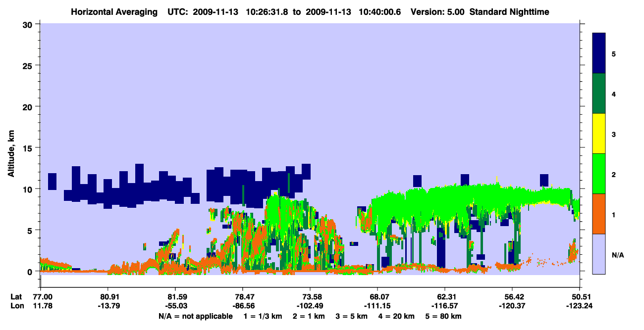Click the longitude value '-111.15'

(x=377, y=306)
